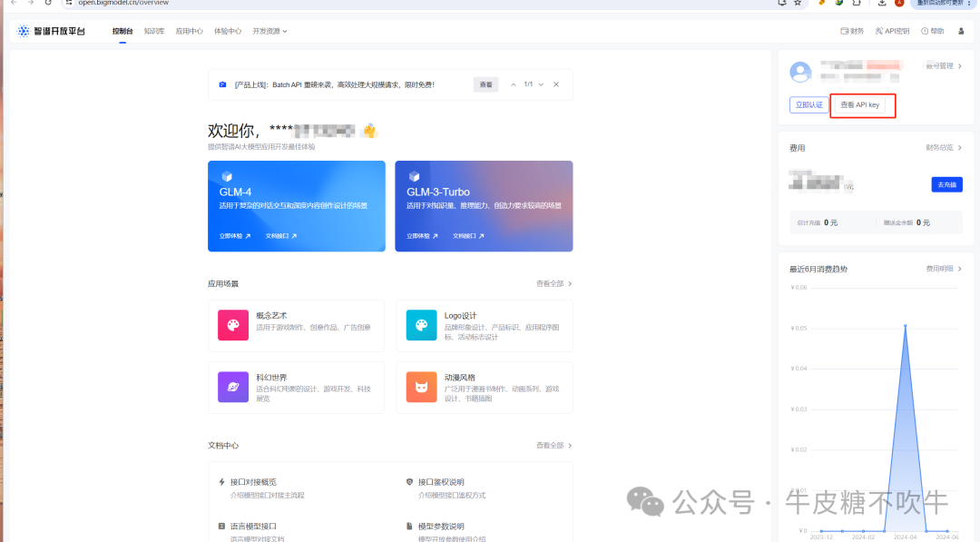The image size is (980, 542).
Task: Click the shield icon beside 接口鉴权说明
Action: click(x=410, y=482)
